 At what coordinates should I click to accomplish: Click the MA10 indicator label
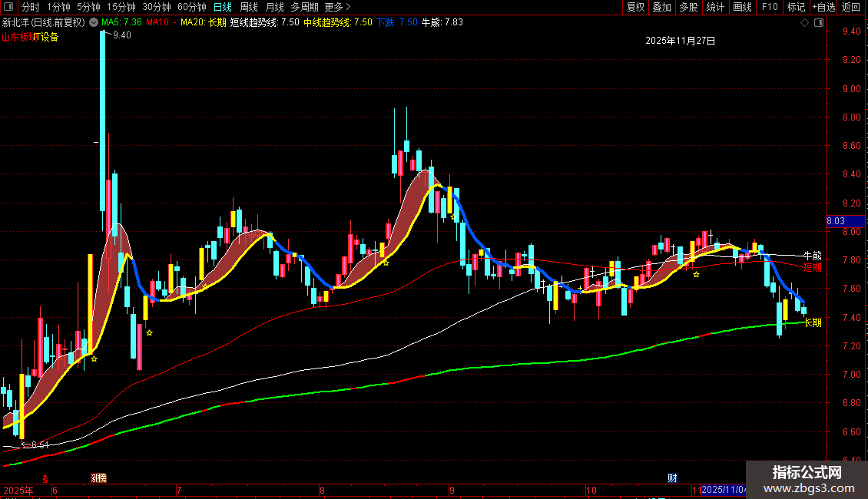[161, 23]
